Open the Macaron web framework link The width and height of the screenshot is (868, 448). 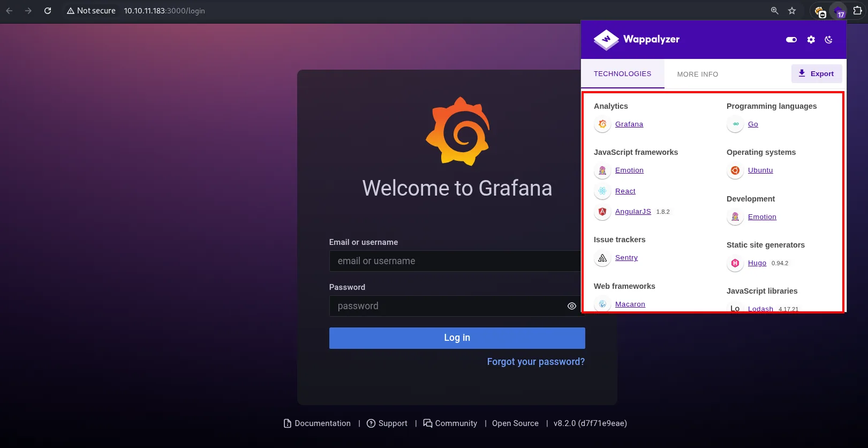click(630, 304)
